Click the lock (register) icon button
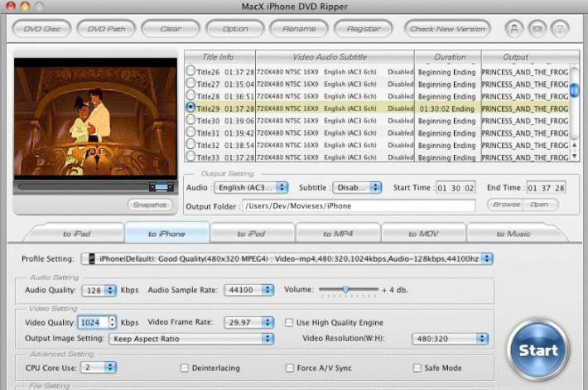Viewport: 588px width, 390px height. tap(514, 29)
